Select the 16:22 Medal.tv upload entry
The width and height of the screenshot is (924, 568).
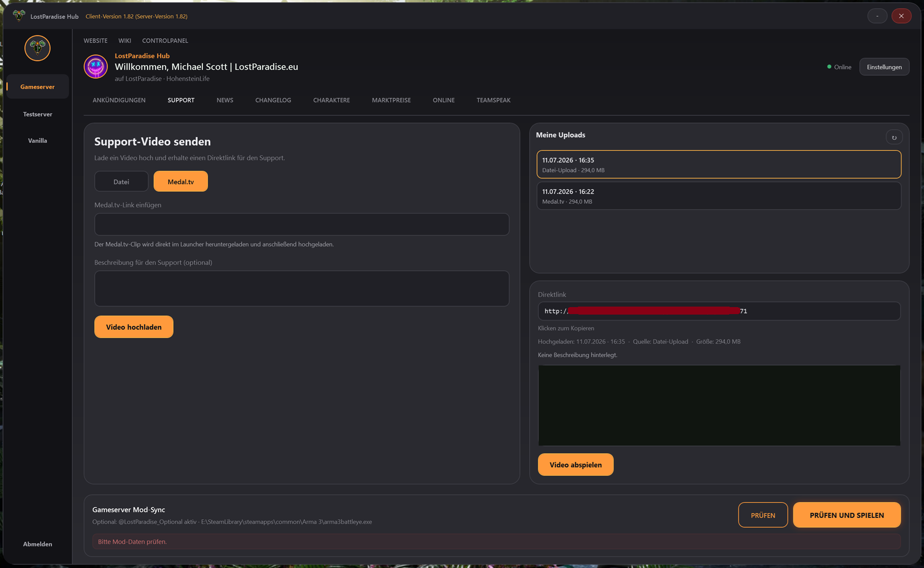point(719,196)
